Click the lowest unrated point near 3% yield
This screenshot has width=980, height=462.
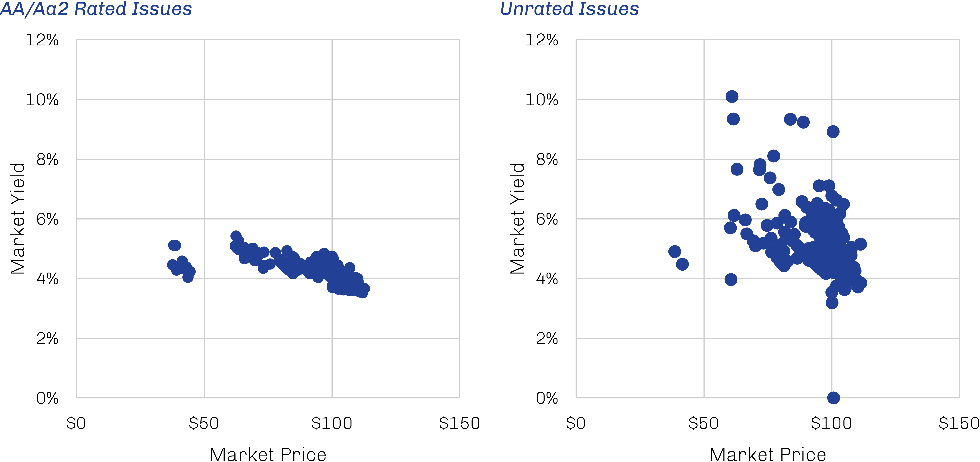[x=832, y=303]
